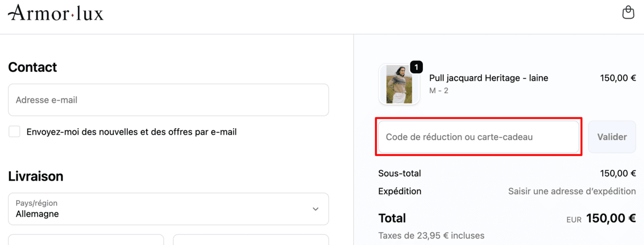
Task: Click the Armor-lux logo
Action: pyautogui.click(x=56, y=13)
